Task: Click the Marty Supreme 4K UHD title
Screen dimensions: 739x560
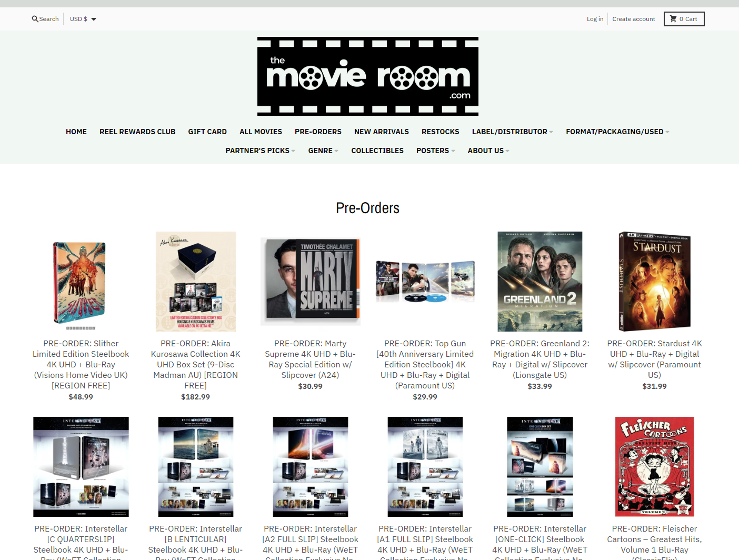Action: tap(311, 359)
